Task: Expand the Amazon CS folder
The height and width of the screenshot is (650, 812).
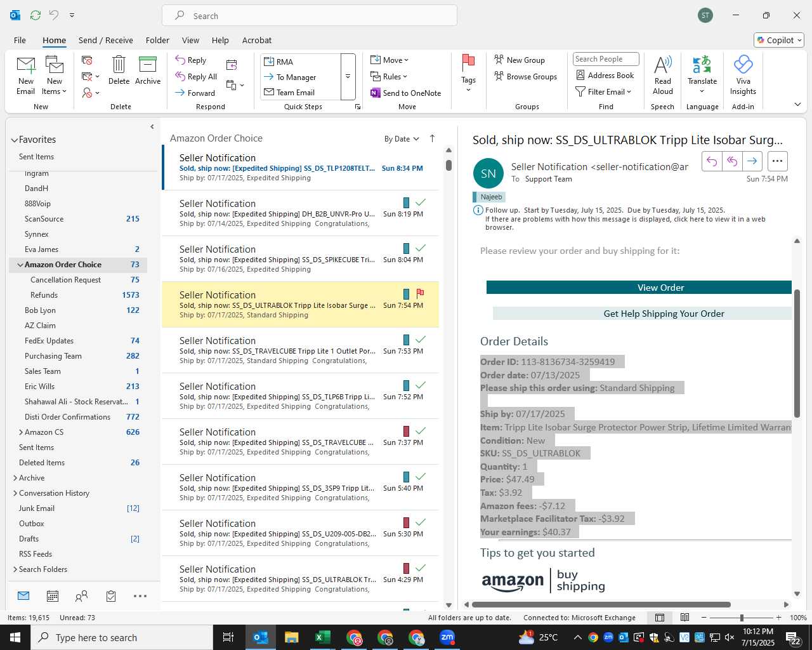Action: coord(21,432)
